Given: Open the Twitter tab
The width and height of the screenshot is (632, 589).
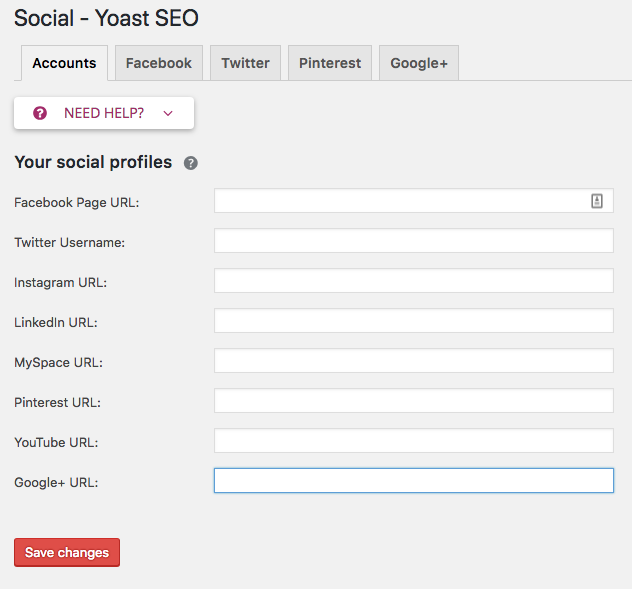Looking at the screenshot, I should (245, 63).
